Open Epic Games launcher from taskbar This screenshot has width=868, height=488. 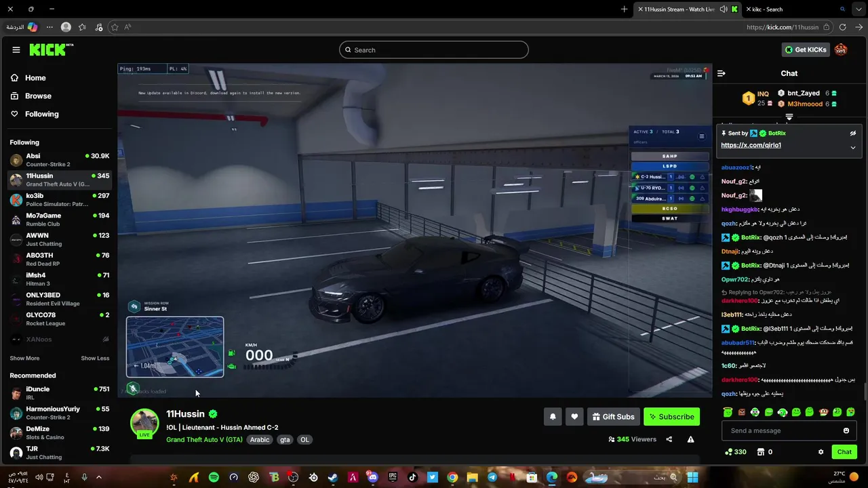click(393, 477)
